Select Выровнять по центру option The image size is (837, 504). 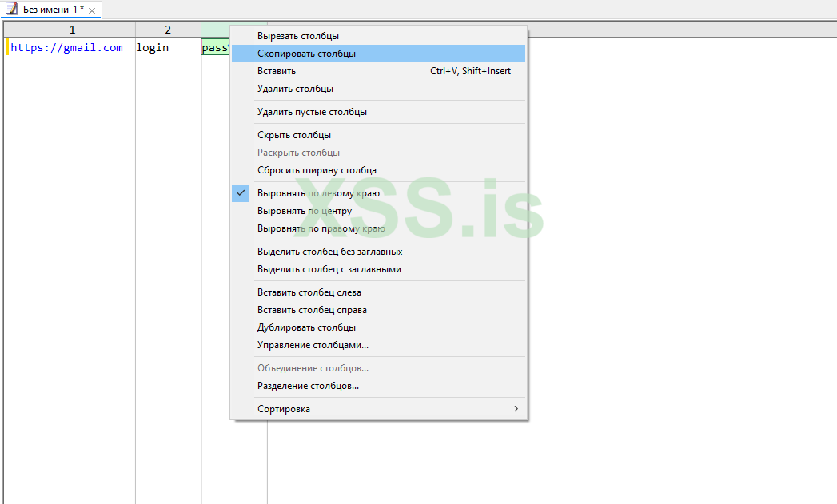coord(378,211)
